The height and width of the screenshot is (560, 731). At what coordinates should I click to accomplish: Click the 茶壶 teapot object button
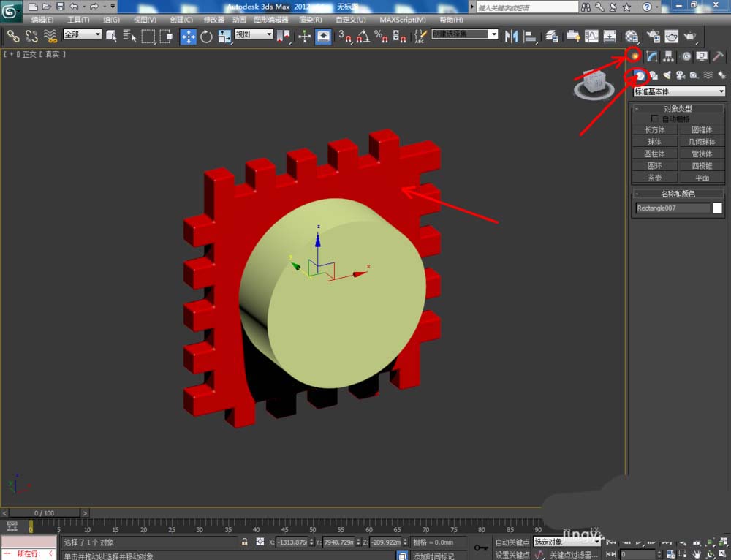(654, 178)
